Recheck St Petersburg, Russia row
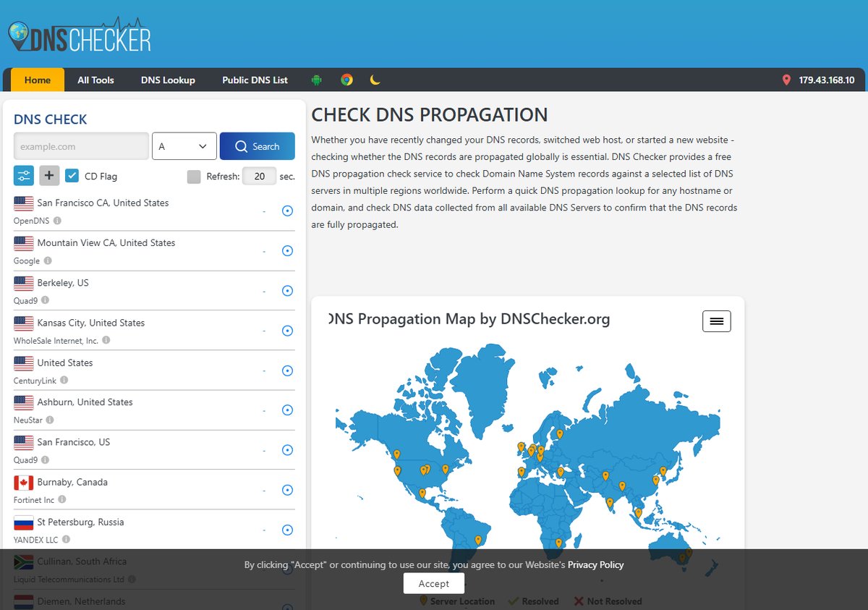 (x=287, y=530)
